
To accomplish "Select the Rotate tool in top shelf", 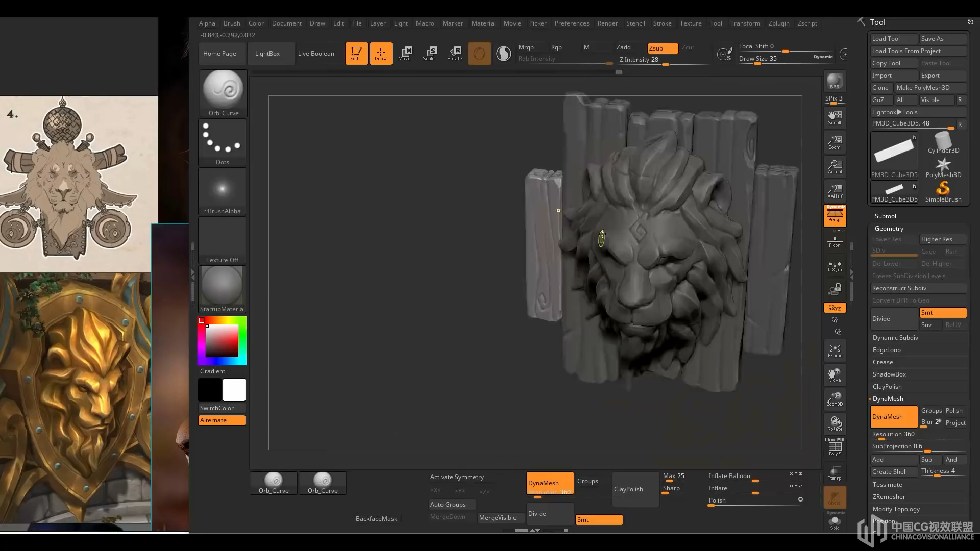I will pyautogui.click(x=454, y=53).
